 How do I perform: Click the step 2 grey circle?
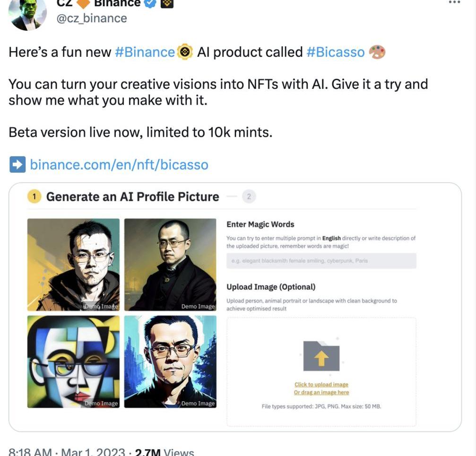tap(249, 197)
